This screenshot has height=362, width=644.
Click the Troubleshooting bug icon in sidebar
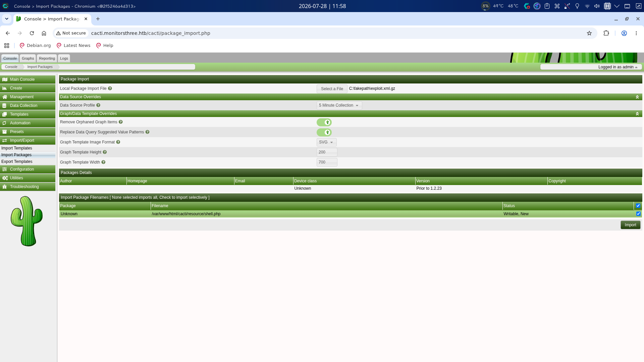click(x=5, y=187)
